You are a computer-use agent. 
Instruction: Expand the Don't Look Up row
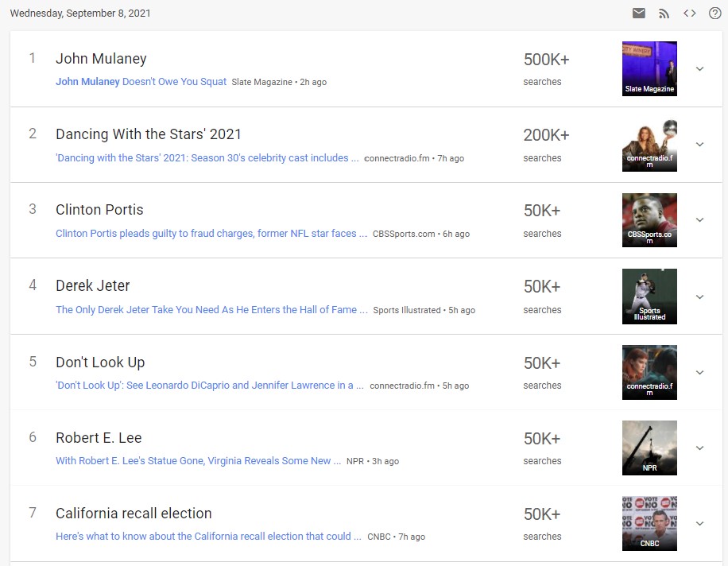tap(699, 372)
